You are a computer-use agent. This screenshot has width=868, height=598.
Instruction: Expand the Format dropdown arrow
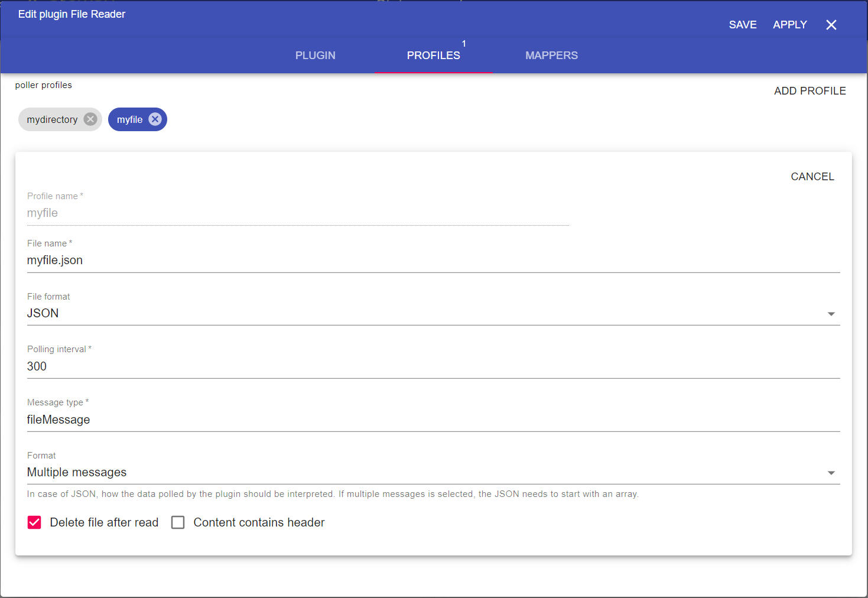coord(831,473)
